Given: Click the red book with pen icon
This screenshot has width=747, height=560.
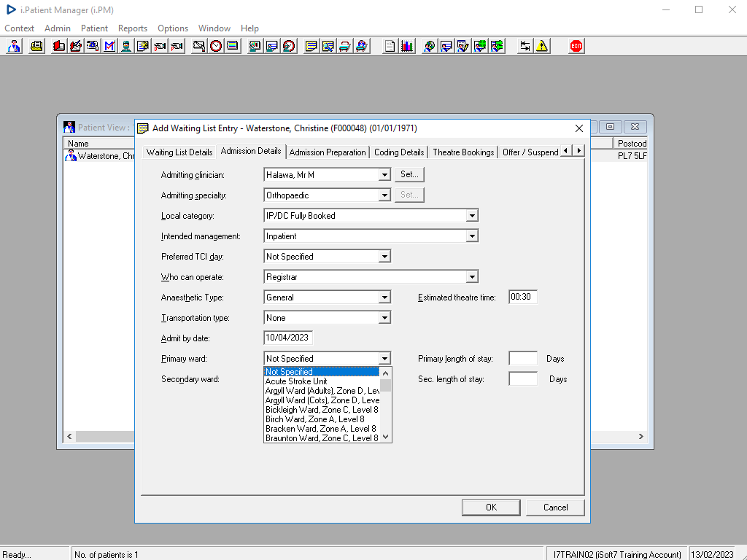Looking at the screenshot, I should tap(76, 46).
